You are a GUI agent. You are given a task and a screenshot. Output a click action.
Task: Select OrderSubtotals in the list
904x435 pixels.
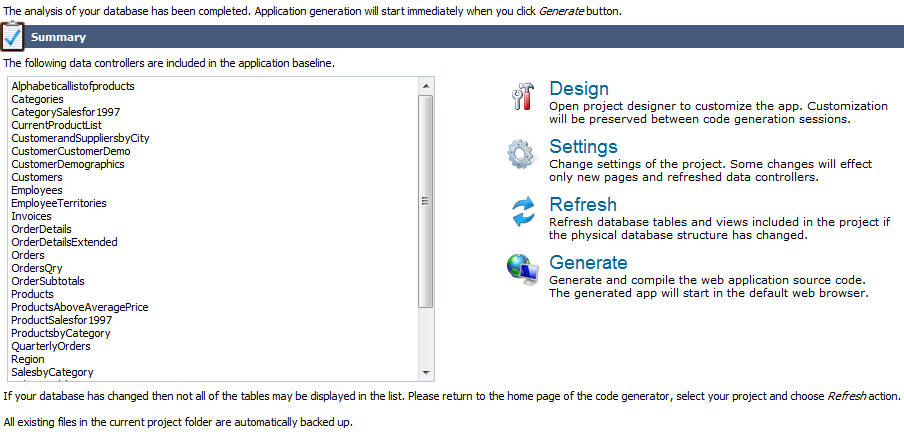tap(48, 282)
